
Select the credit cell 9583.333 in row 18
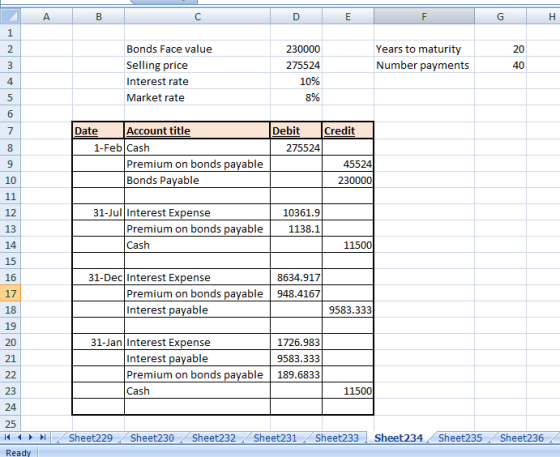click(x=348, y=310)
